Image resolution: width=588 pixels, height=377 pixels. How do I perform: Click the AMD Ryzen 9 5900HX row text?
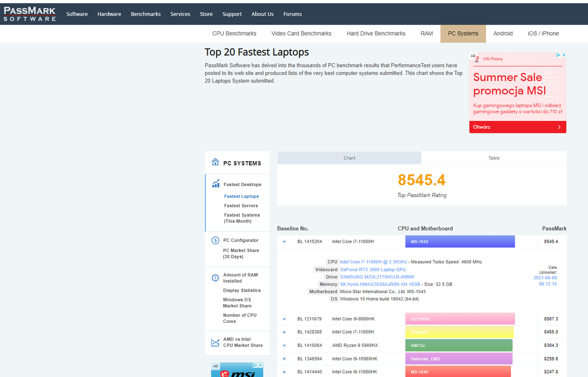tap(355, 345)
